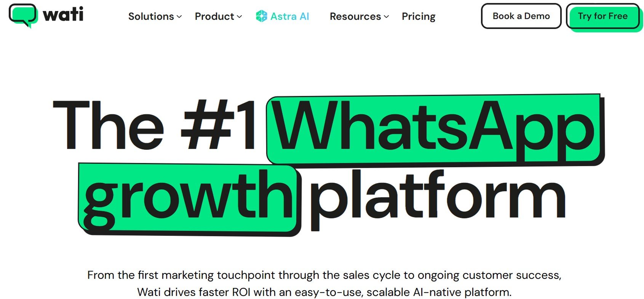This screenshot has height=299, width=644.
Task: Click the Astra AI sparkle icon
Action: [x=262, y=16]
